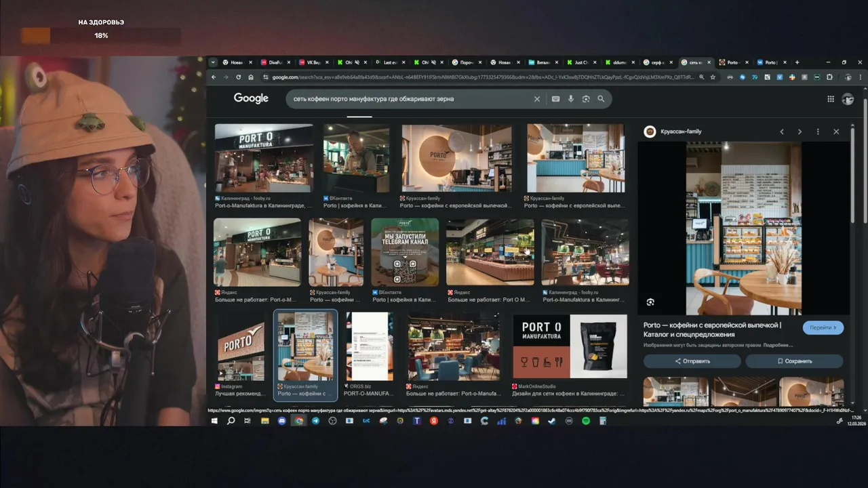Go to the Google logo homepage
The height and width of the screenshot is (488, 868).
(x=251, y=98)
